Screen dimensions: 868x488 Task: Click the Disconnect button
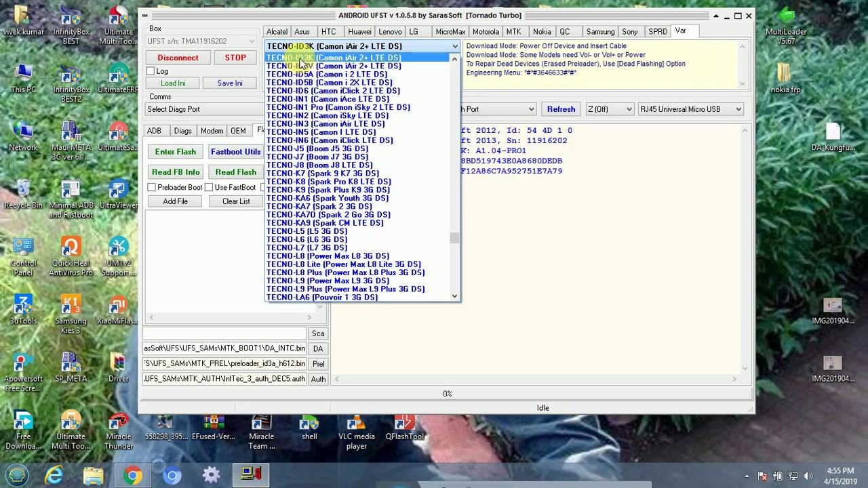point(178,58)
